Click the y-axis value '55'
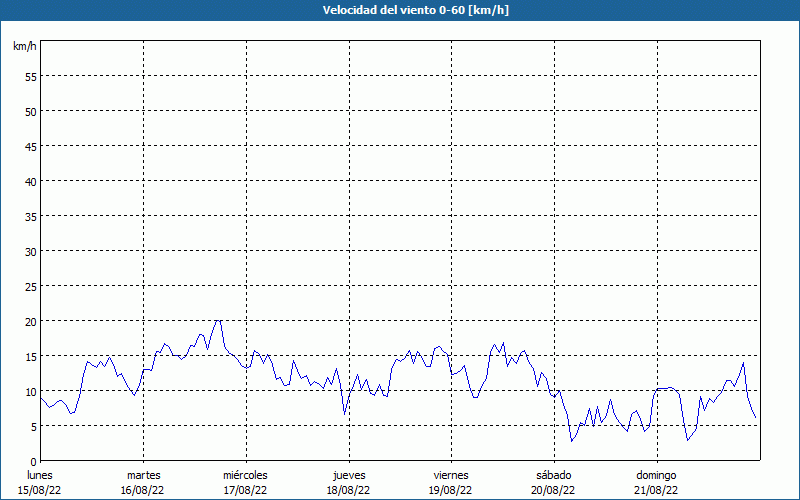800x500 pixels. pyautogui.click(x=31, y=77)
